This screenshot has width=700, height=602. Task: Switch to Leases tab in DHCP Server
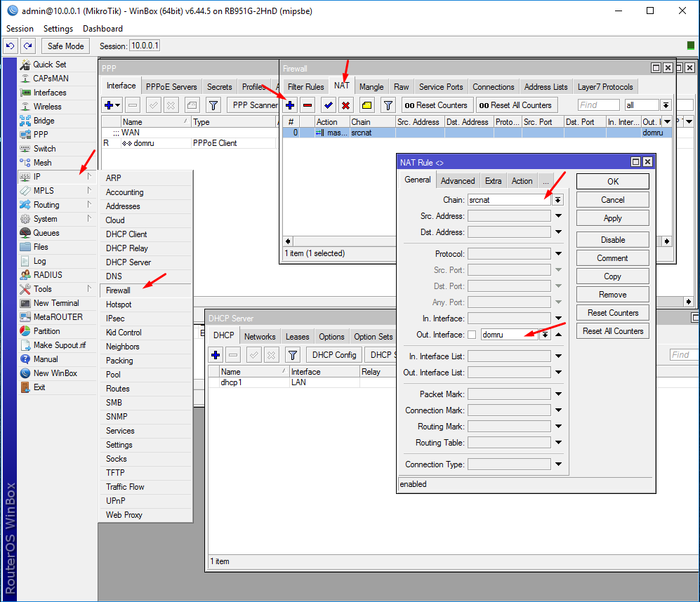pos(297,337)
